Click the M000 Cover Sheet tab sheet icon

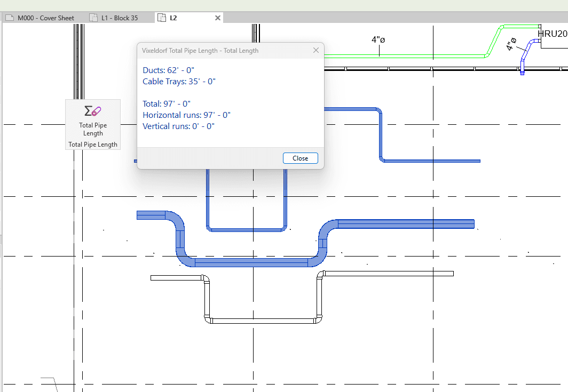(x=10, y=18)
